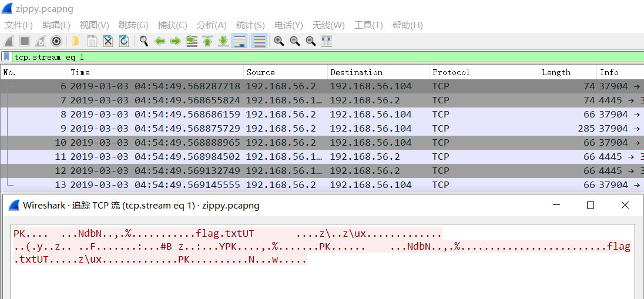Screen dimensions: 644x299
Task: Go back in packet history
Action: pyautogui.click(x=160, y=41)
